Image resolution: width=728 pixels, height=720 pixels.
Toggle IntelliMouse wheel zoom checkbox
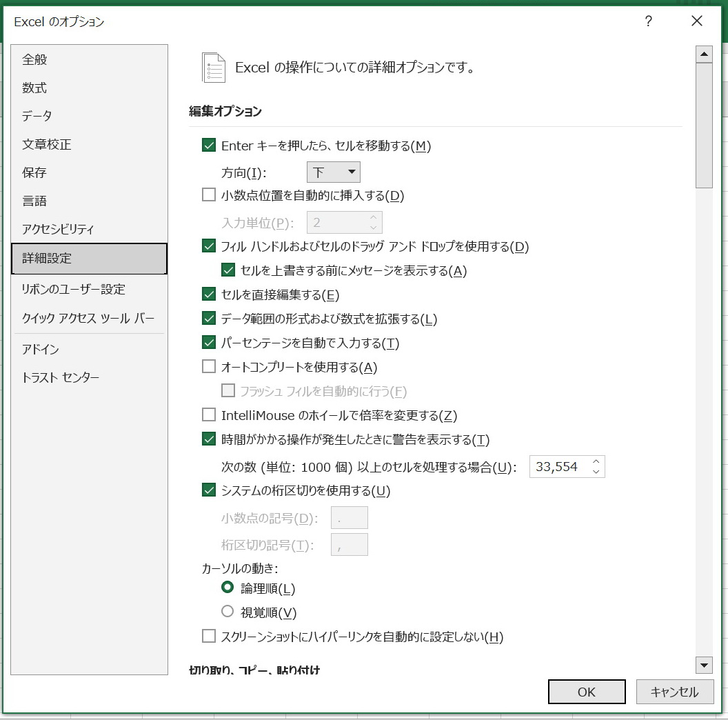209,415
